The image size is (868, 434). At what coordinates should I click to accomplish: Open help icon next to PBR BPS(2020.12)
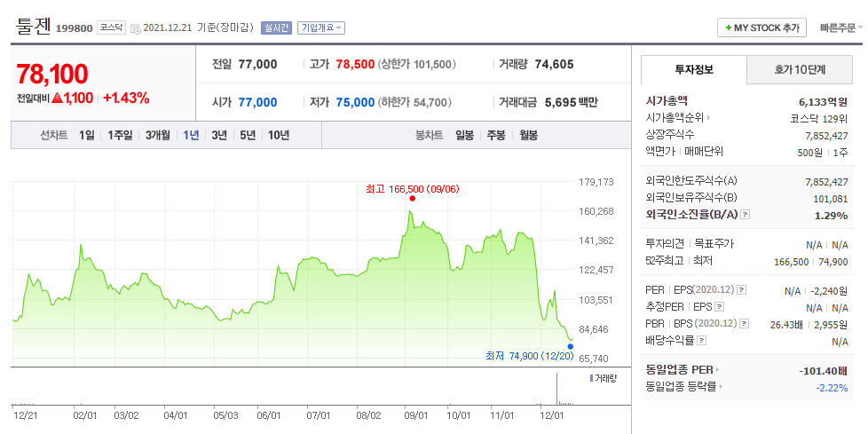pyautogui.click(x=742, y=323)
